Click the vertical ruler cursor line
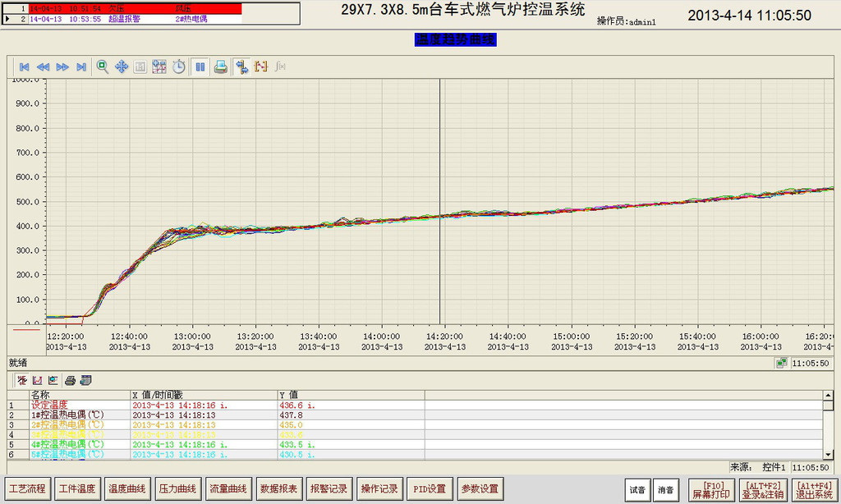 click(440, 202)
